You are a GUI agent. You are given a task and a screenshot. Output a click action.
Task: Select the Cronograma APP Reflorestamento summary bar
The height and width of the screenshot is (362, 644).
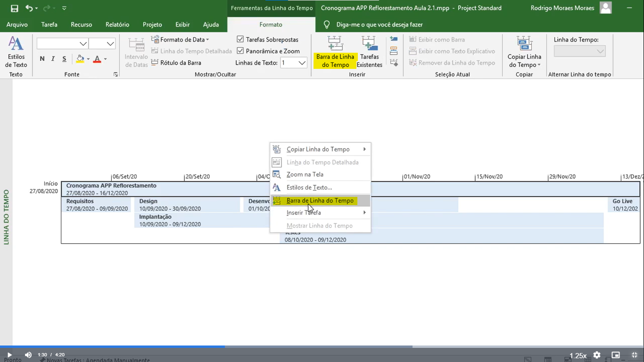point(351,189)
